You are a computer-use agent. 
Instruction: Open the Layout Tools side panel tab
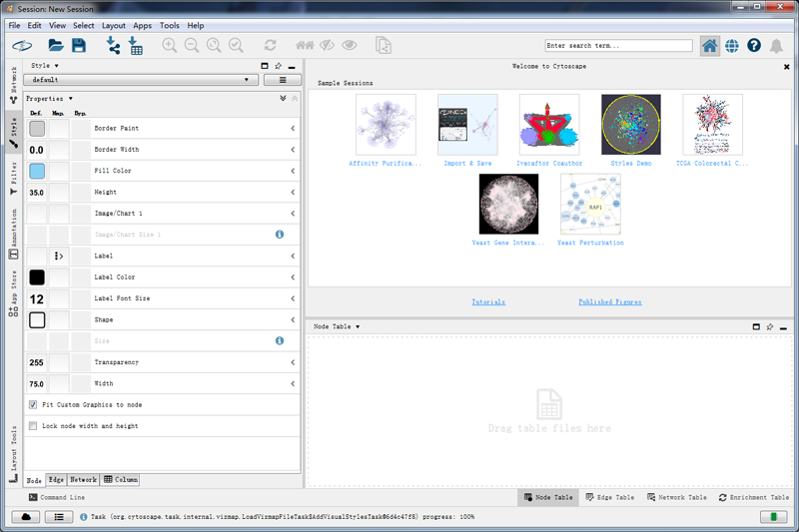14,453
